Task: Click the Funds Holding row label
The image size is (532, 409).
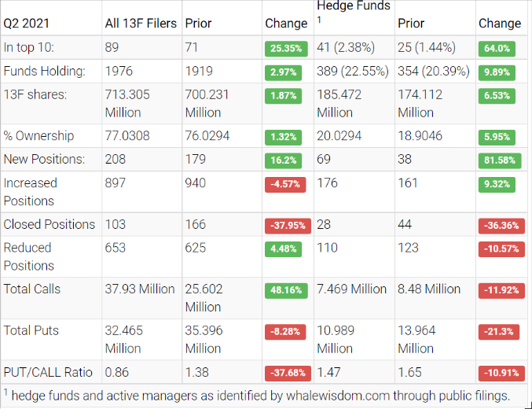Action: click(44, 71)
